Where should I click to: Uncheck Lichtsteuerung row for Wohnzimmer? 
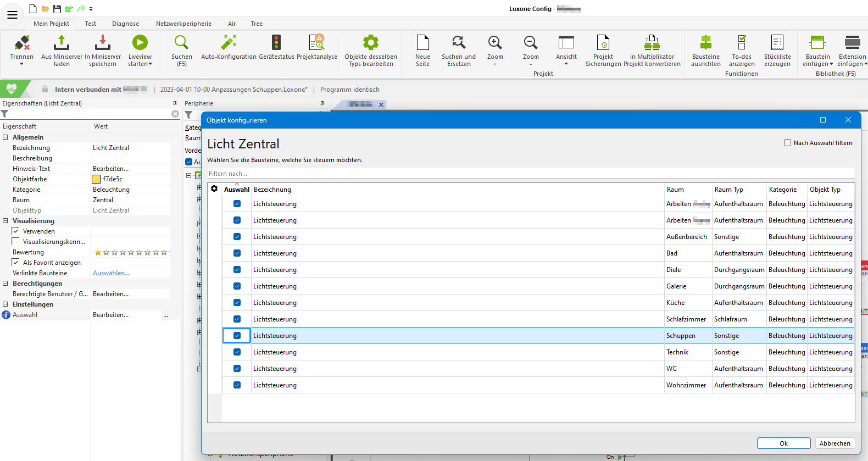(x=237, y=385)
